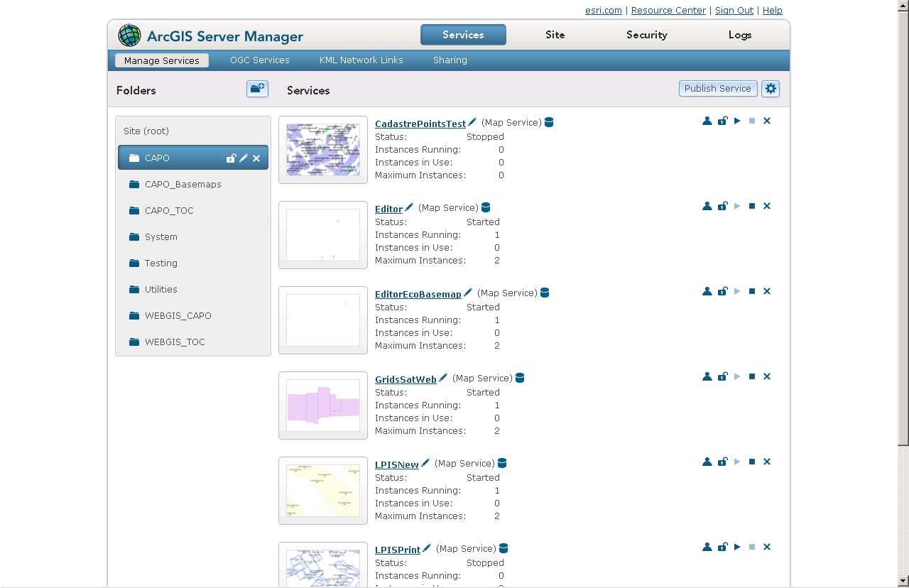Start the CadastrePointsTest service
Screen dimensions: 909x588
click(x=737, y=121)
